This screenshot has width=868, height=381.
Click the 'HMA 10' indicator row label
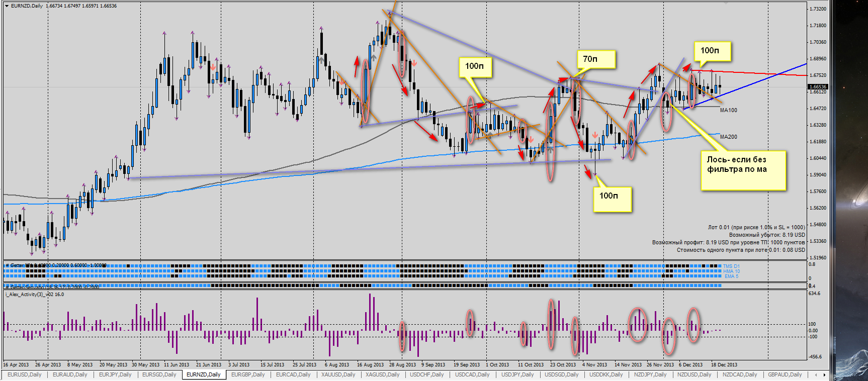[732, 271]
